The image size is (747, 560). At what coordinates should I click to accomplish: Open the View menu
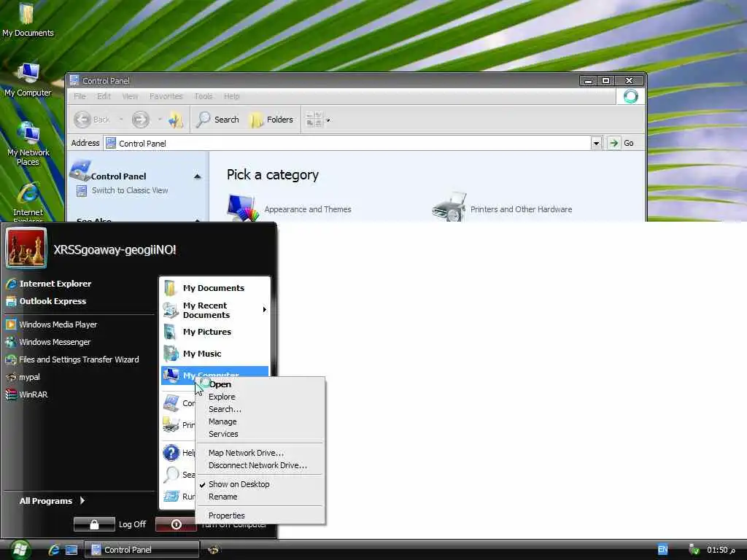tap(130, 96)
